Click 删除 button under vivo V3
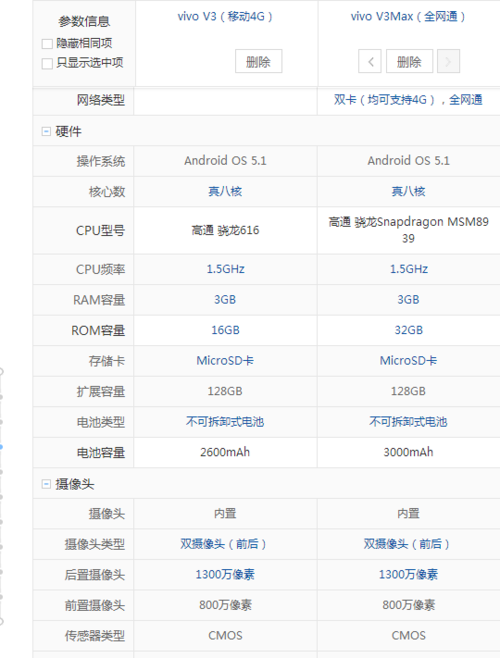The width and height of the screenshot is (500, 658). [258, 61]
